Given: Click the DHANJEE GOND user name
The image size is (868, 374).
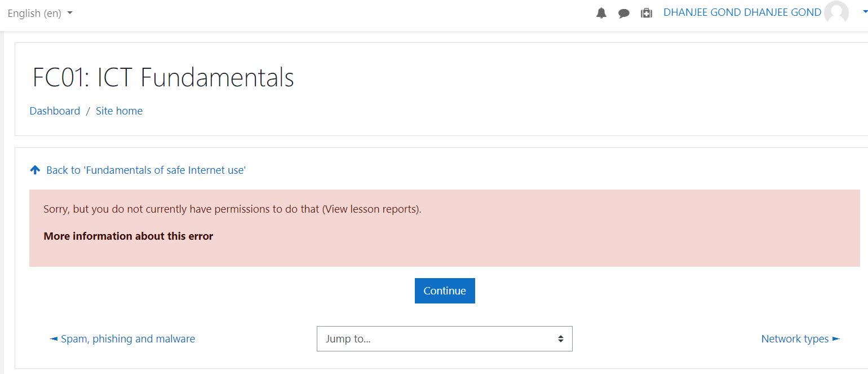Looking at the screenshot, I should click(x=742, y=12).
